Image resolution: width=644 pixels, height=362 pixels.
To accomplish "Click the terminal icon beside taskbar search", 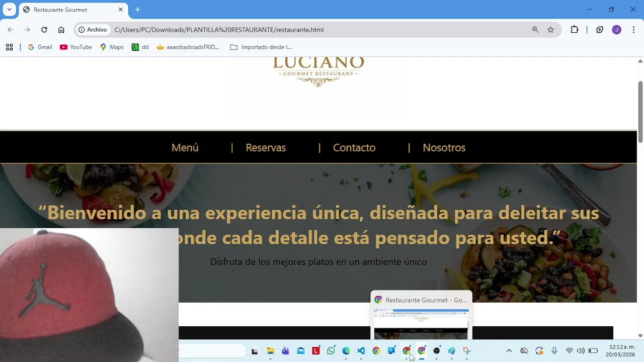I will [x=255, y=351].
